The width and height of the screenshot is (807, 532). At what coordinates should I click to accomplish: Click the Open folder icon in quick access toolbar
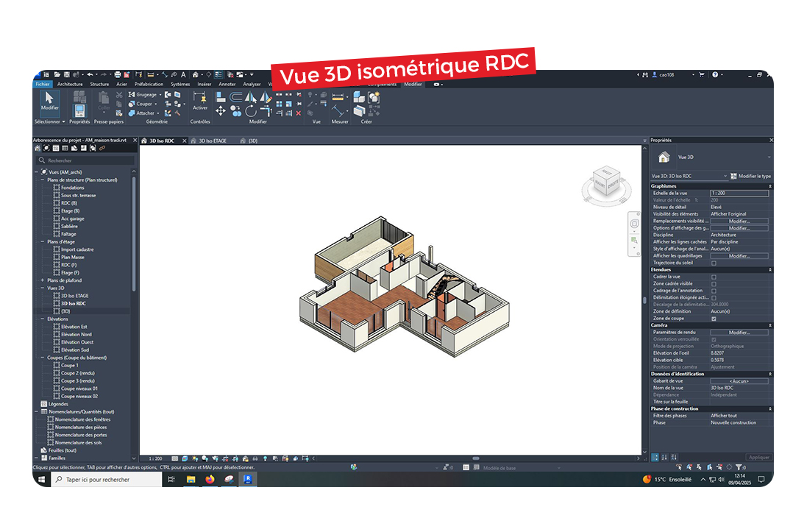[57, 74]
